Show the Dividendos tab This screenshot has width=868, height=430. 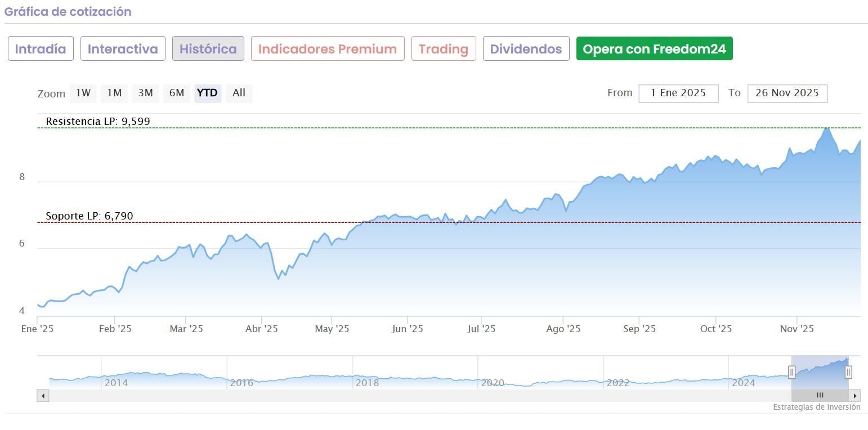coord(526,49)
